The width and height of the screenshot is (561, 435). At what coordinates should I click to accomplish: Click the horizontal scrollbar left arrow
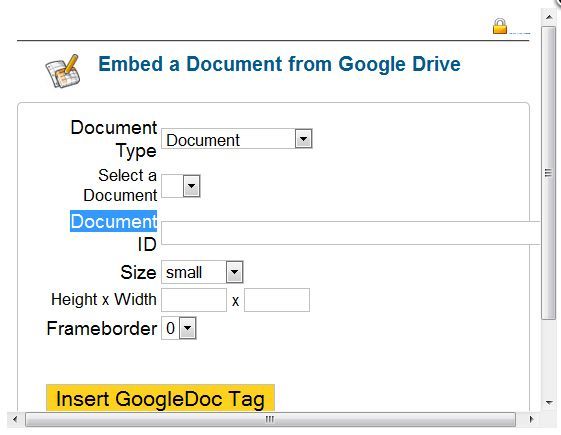(x=15, y=419)
